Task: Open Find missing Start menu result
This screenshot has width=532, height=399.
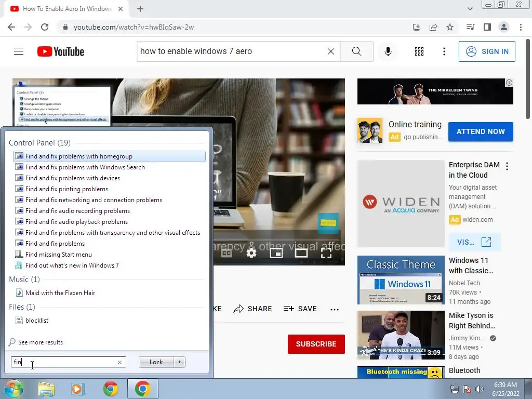Action: [109, 255]
